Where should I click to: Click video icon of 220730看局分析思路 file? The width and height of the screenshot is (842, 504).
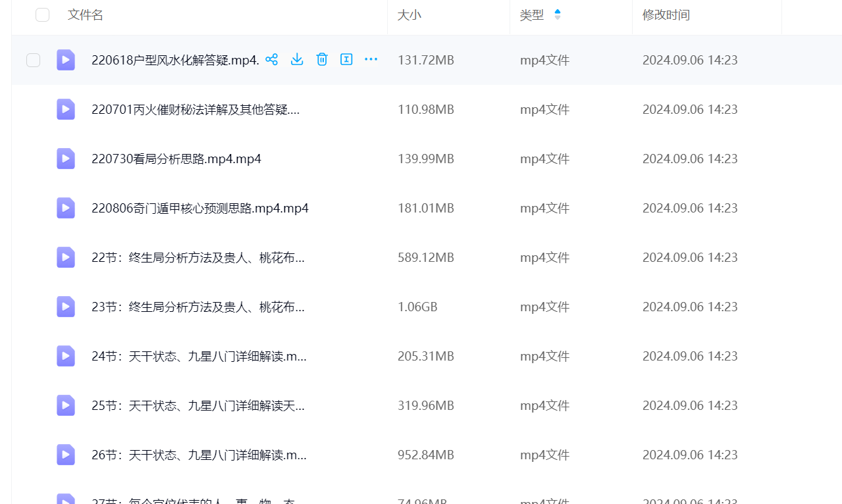pyautogui.click(x=66, y=159)
